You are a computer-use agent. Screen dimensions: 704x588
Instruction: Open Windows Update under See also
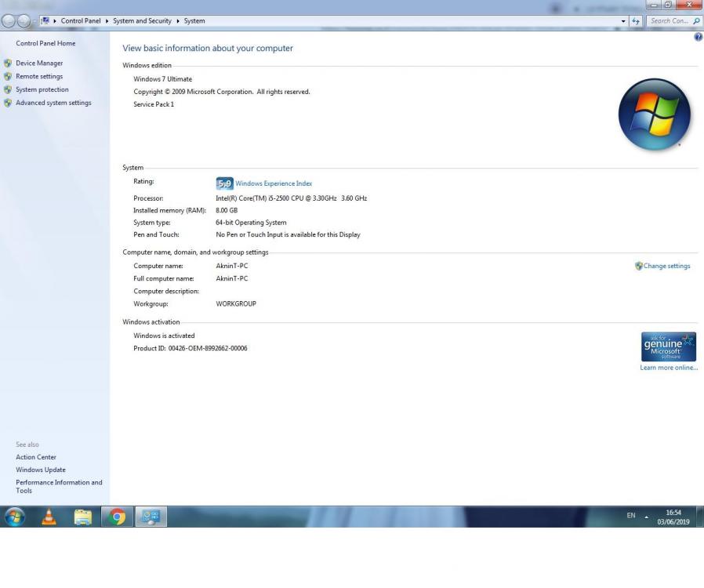(41, 470)
